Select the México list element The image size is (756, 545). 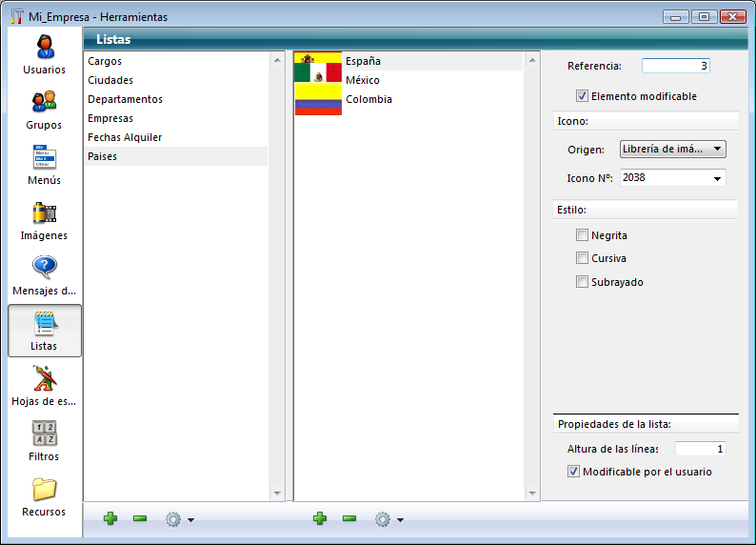[x=362, y=80]
